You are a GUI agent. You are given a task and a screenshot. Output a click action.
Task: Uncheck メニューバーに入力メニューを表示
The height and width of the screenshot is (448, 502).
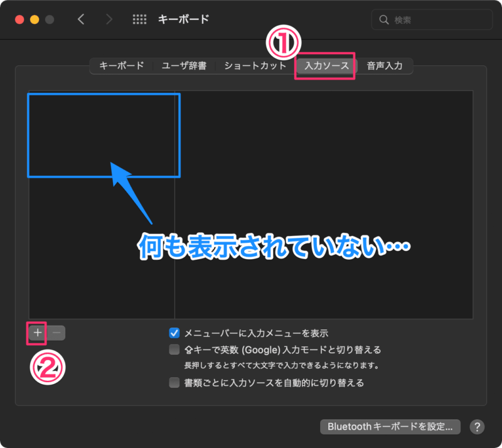(174, 333)
